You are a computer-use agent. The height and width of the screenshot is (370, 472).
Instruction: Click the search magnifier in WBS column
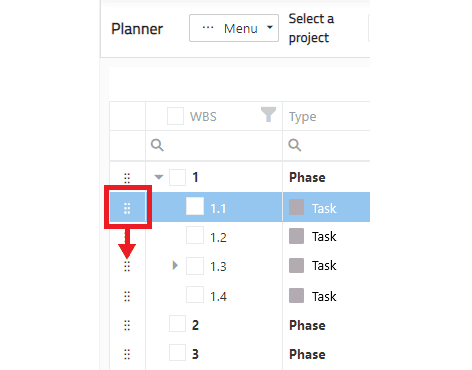pyautogui.click(x=157, y=145)
